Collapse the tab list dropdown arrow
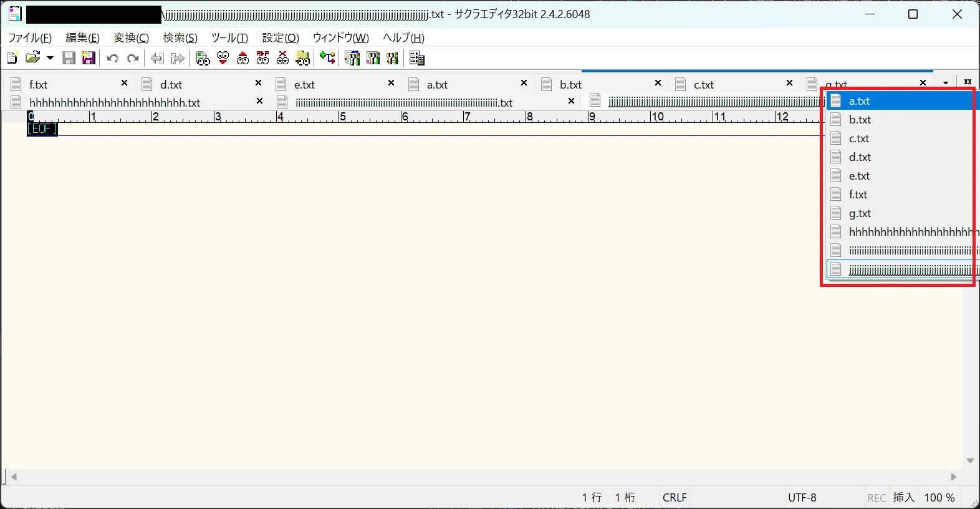 click(x=946, y=83)
